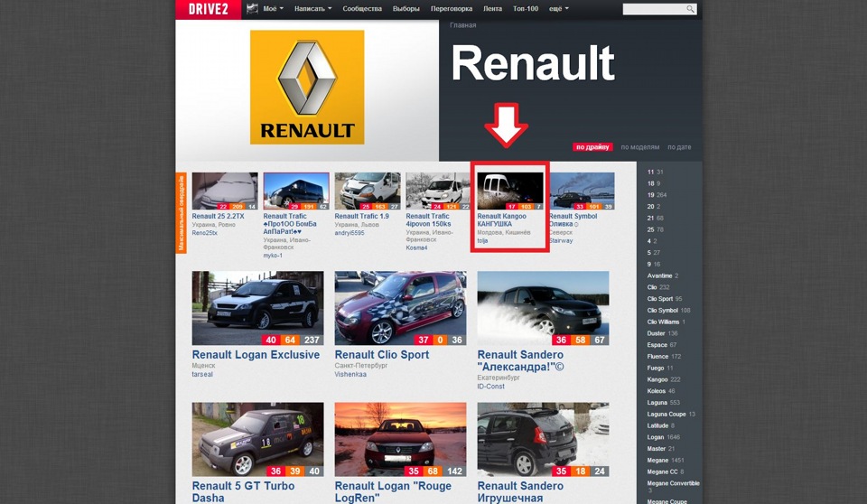Click into the search input field
867x504 pixels.
point(654,9)
